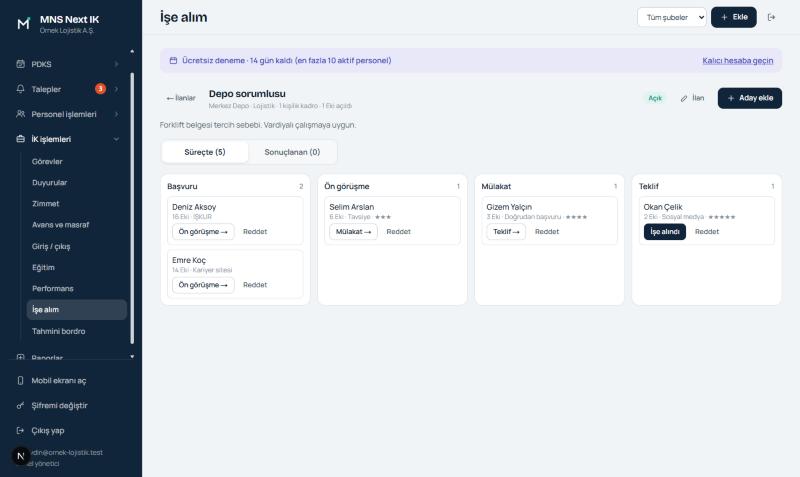Expand the Talepler menu chevron
Image resolution: width=800 pixels, height=477 pixels.
coord(116,89)
